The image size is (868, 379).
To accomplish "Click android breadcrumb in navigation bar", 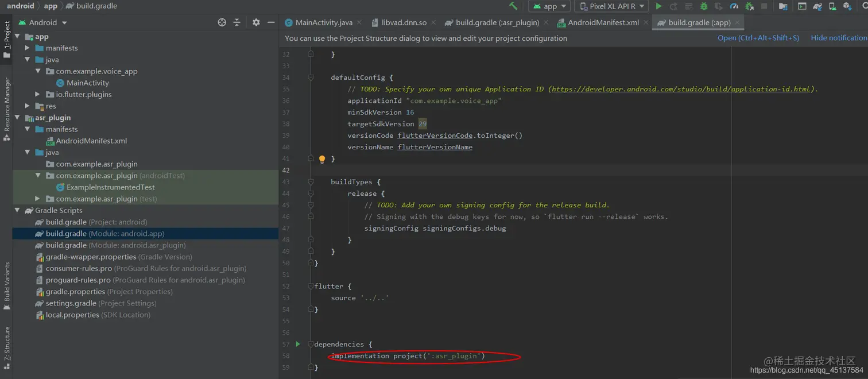I will pos(21,6).
